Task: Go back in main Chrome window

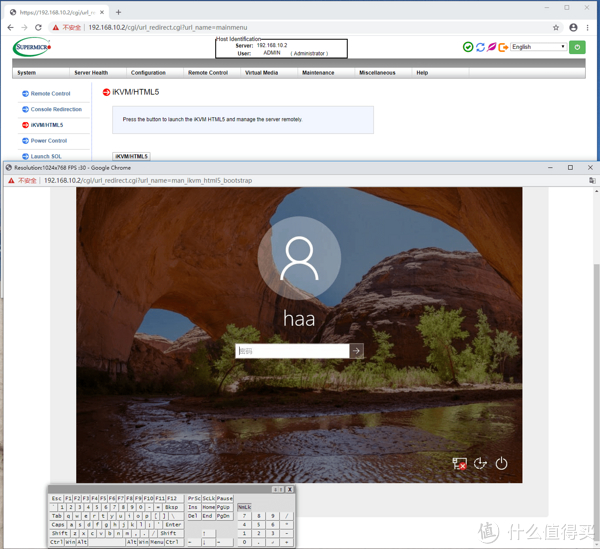Action: pos(10,28)
